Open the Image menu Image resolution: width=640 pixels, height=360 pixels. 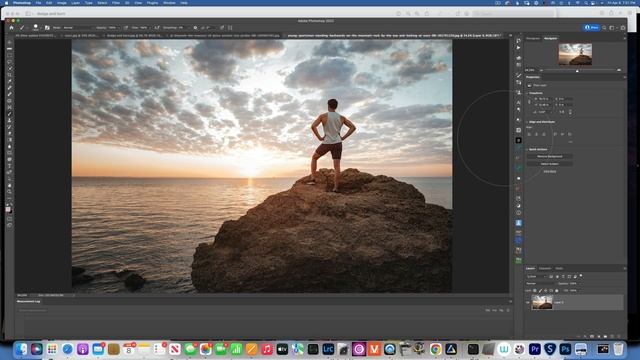point(62,2)
